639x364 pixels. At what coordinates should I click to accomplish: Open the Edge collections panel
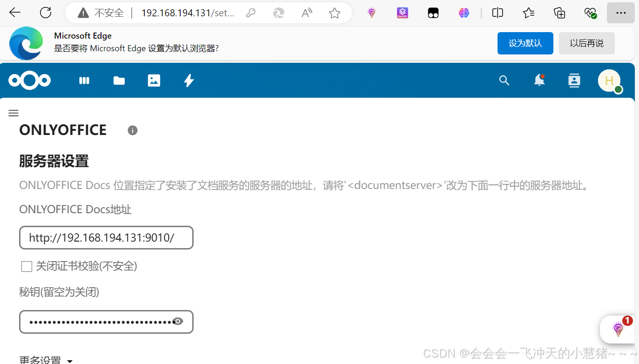coord(559,13)
